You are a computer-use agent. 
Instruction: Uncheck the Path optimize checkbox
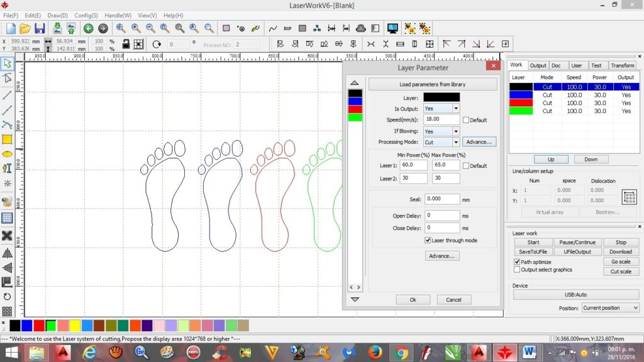click(517, 262)
